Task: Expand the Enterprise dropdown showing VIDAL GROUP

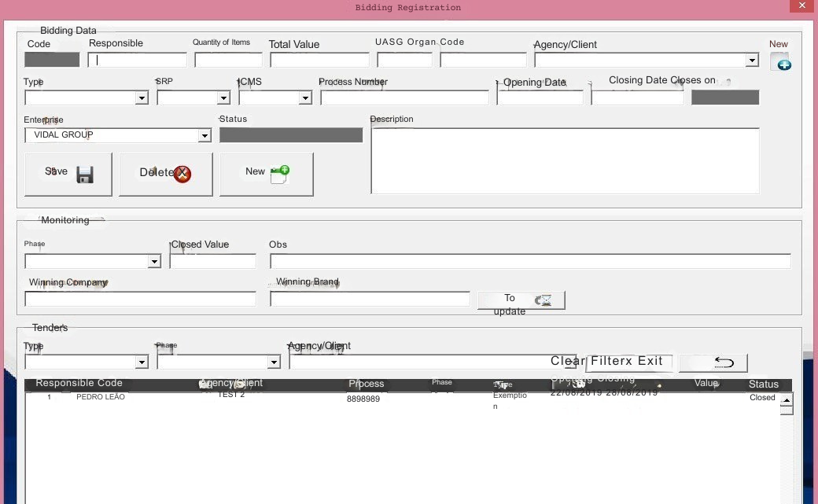Action: 204,136
